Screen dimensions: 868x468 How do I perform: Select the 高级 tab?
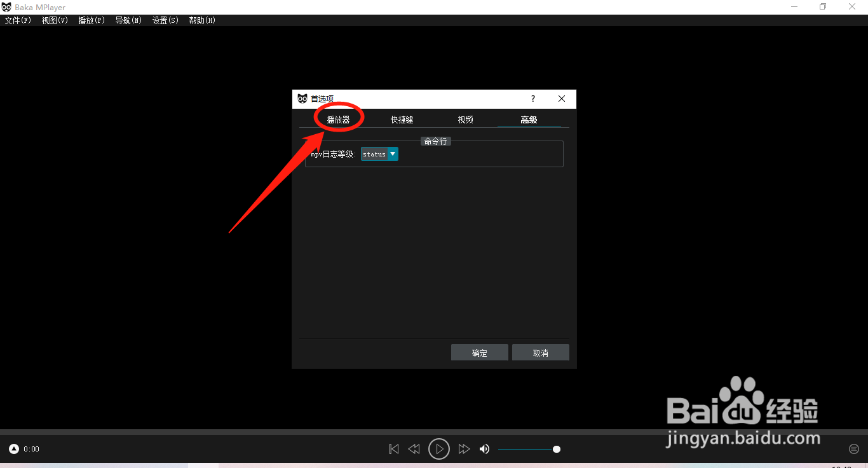[529, 120]
